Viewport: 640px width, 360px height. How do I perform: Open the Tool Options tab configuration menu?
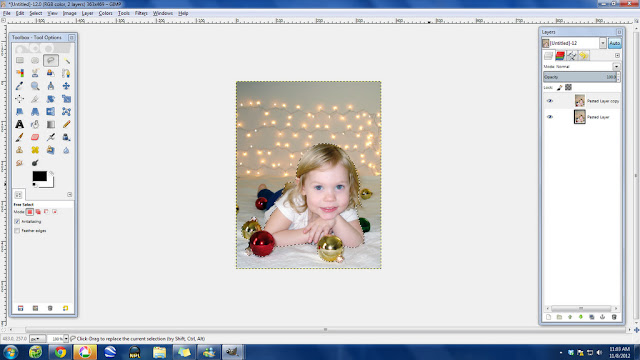pos(69,195)
